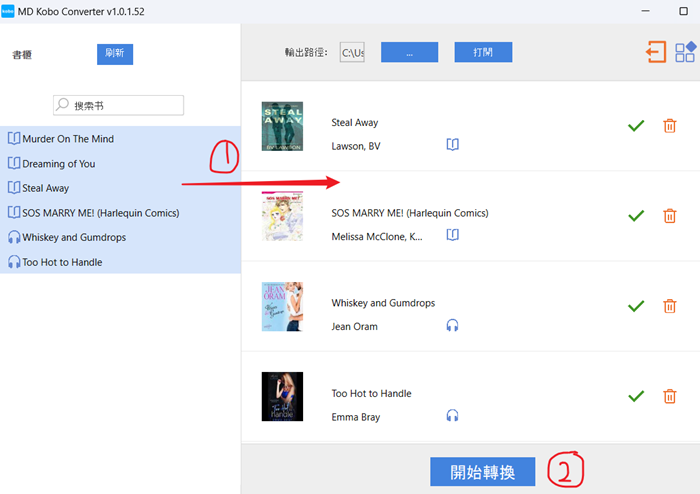This screenshot has height=494, width=700.
Task: Select Dreaming of You in bookshelf
Action: point(121,163)
